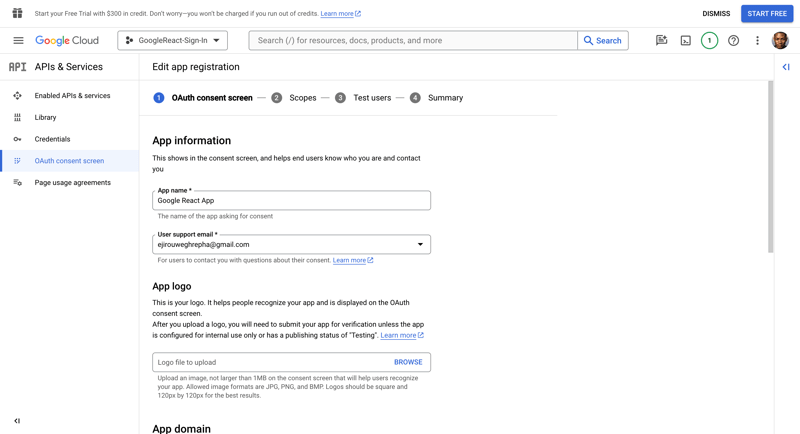Click step 2 circle for Scopes
Image resolution: width=800 pixels, height=434 pixels.
pyautogui.click(x=277, y=97)
